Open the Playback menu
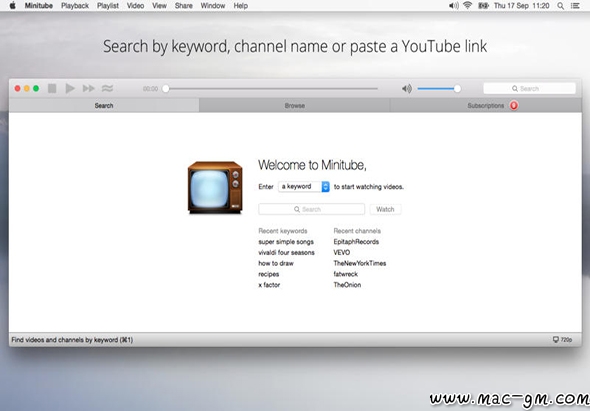The height and width of the screenshot is (411, 590). pos(75,6)
